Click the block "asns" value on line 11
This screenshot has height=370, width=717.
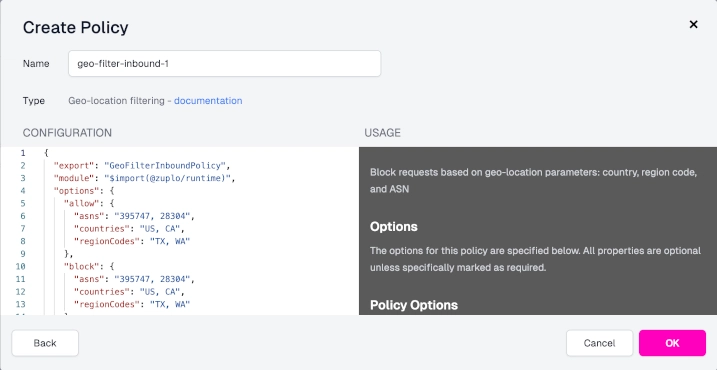click(x=155, y=279)
